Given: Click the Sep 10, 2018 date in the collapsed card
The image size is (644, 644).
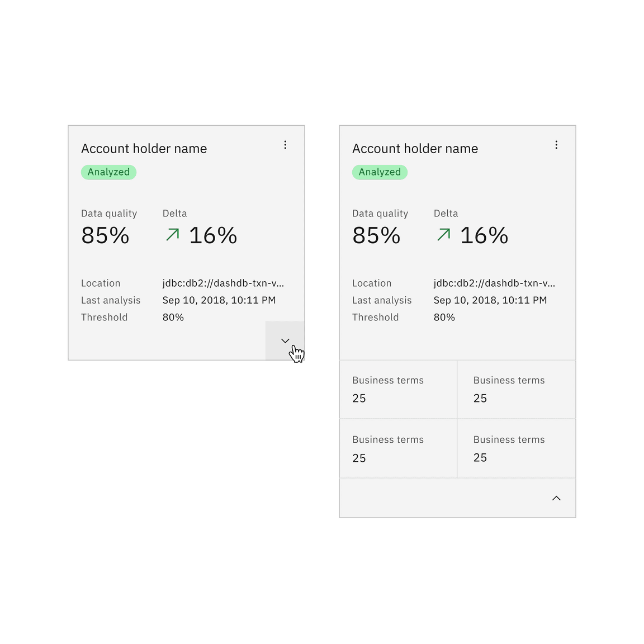Looking at the screenshot, I should point(219,300).
